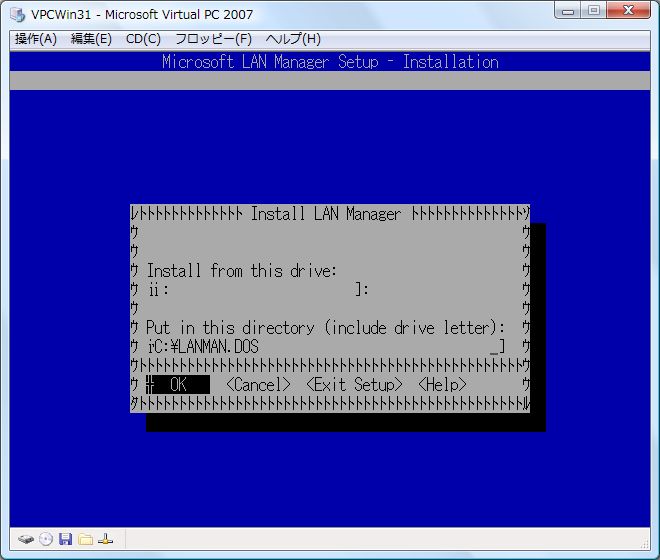
Task: Click the floppy disk status icon
Action: point(65,539)
